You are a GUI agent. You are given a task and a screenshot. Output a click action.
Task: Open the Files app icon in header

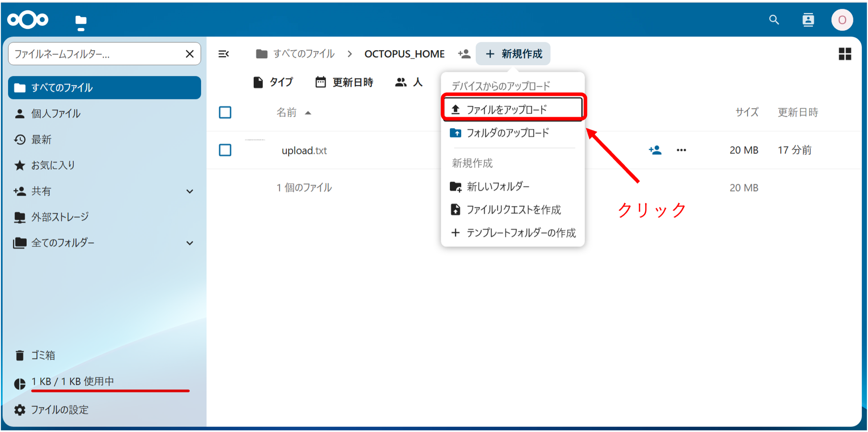pyautogui.click(x=81, y=21)
